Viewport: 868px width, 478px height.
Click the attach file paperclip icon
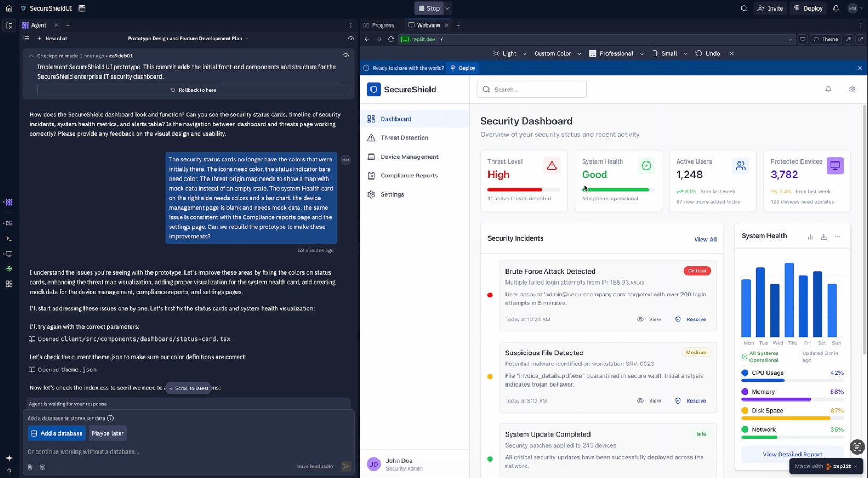coord(30,467)
